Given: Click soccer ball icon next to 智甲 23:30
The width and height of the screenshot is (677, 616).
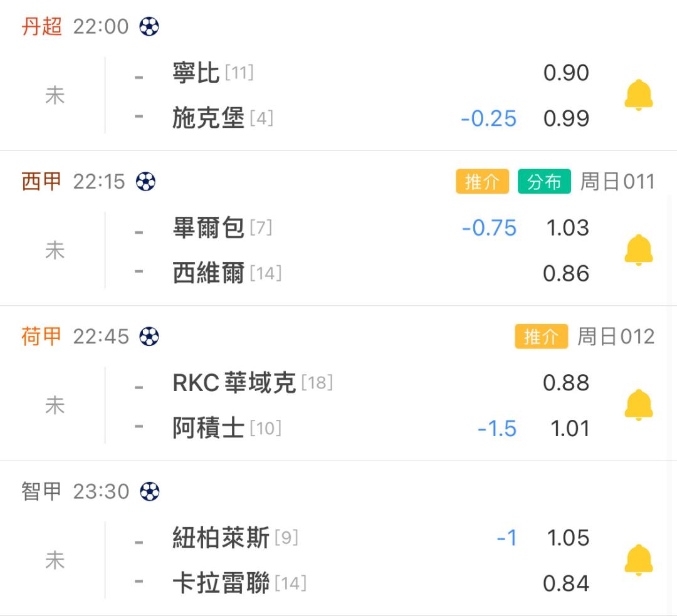Looking at the screenshot, I should coord(149,491).
